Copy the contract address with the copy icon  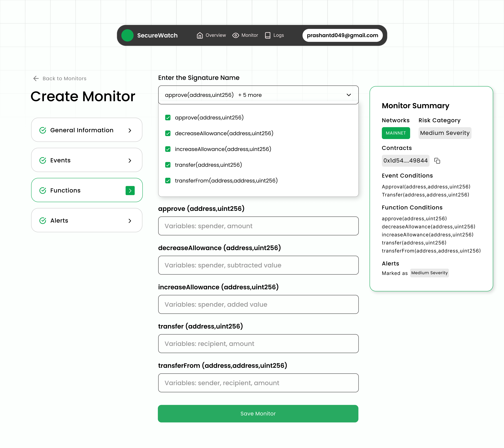(437, 161)
